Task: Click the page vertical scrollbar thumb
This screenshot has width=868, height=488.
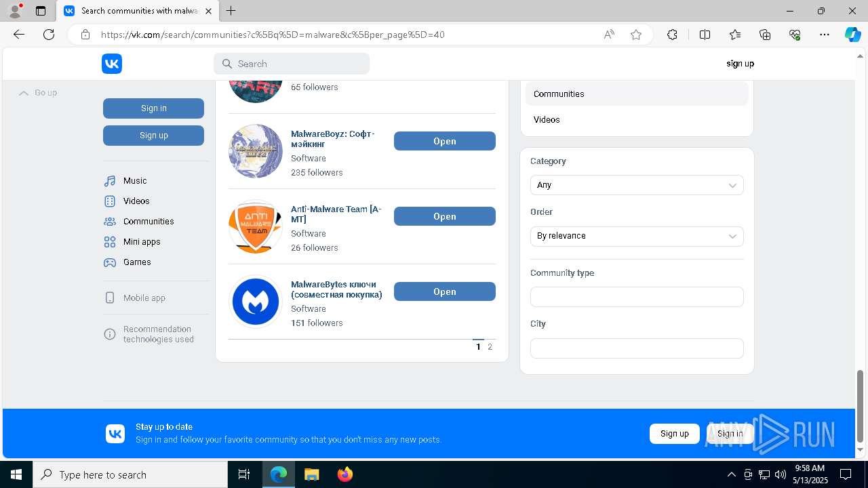Action: pyautogui.click(x=861, y=405)
